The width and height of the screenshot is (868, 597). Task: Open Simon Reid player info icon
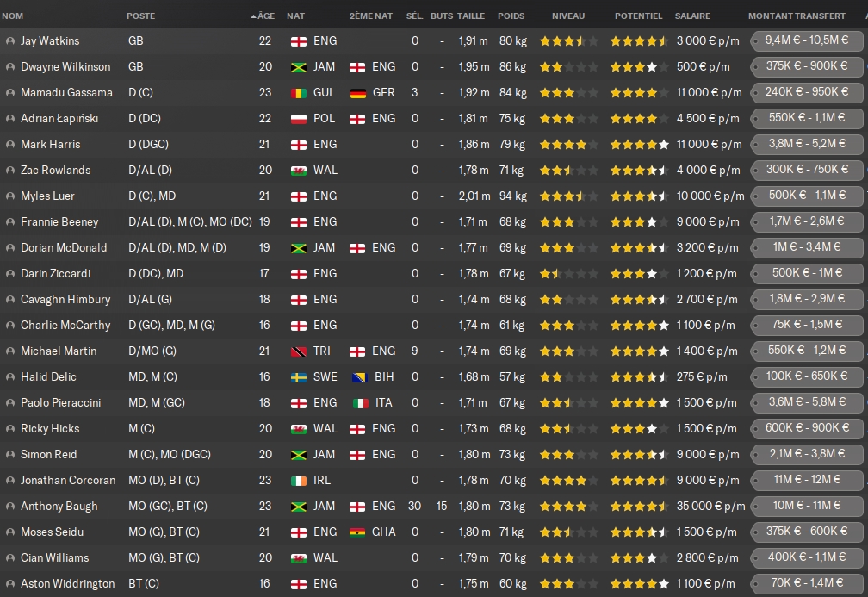[10, 455]
